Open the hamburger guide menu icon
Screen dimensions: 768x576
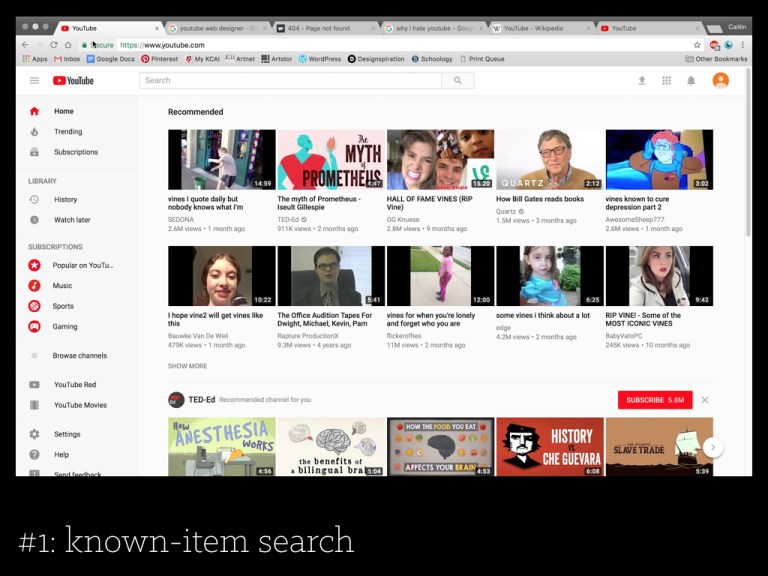[x=34, y=80]
